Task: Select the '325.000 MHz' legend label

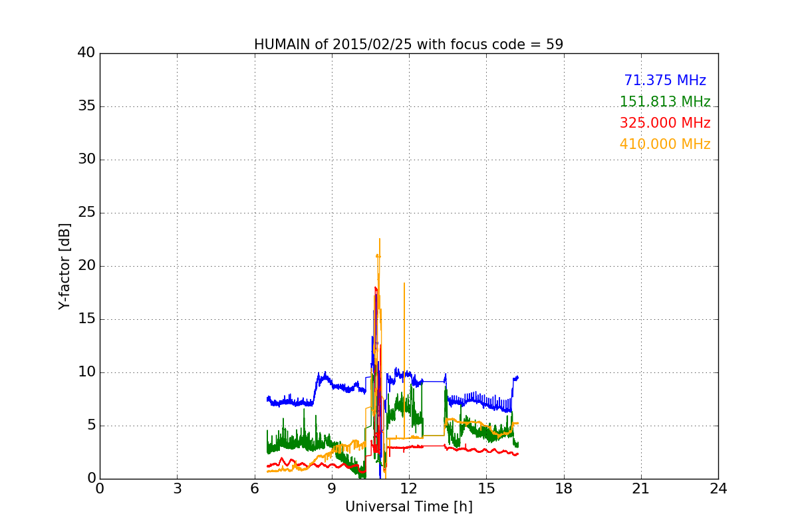Action: coord(665,123)
